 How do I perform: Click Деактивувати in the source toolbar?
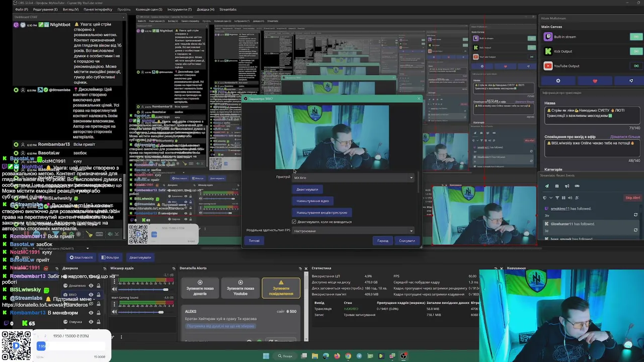click(140, 257)
